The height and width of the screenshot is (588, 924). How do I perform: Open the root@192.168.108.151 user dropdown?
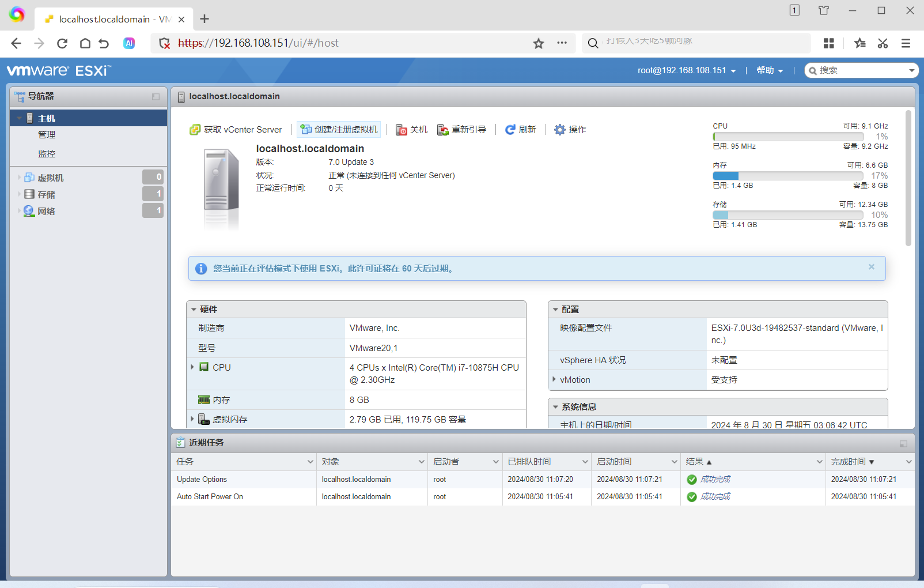(687, 70)
